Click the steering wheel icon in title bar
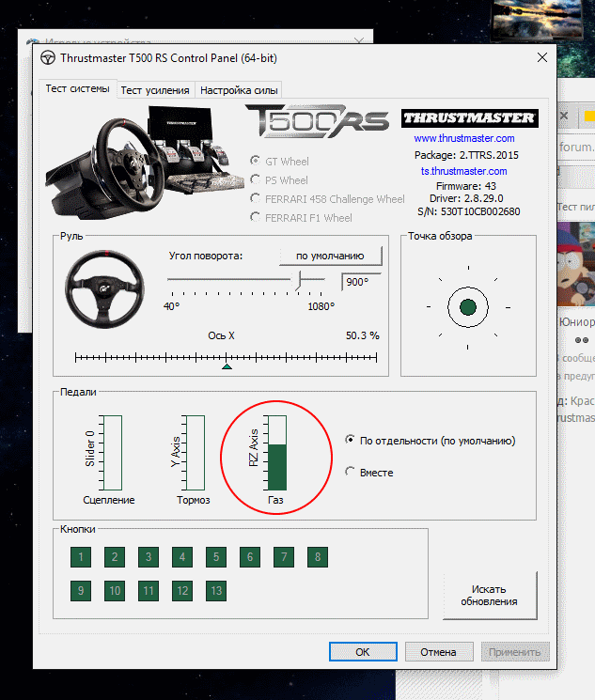This screenshot has width=595, height=700. 49,58
